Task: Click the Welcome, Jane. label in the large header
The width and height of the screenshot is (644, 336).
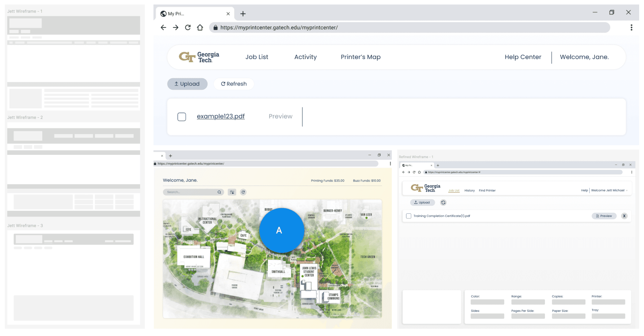Action: pos(584,57)
